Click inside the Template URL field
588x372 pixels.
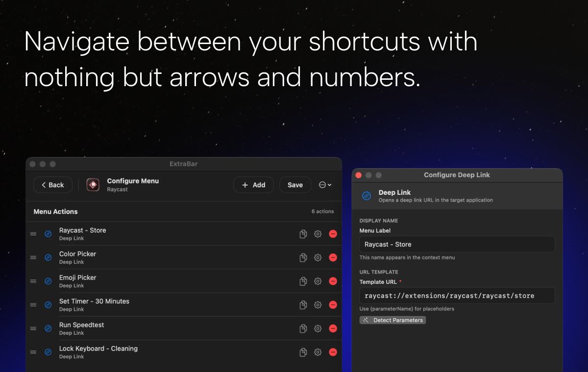(x=457, y=295)
